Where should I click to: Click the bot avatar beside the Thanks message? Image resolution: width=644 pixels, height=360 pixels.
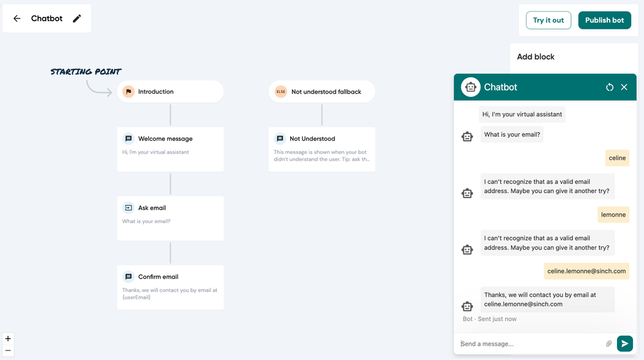(467, 306)
